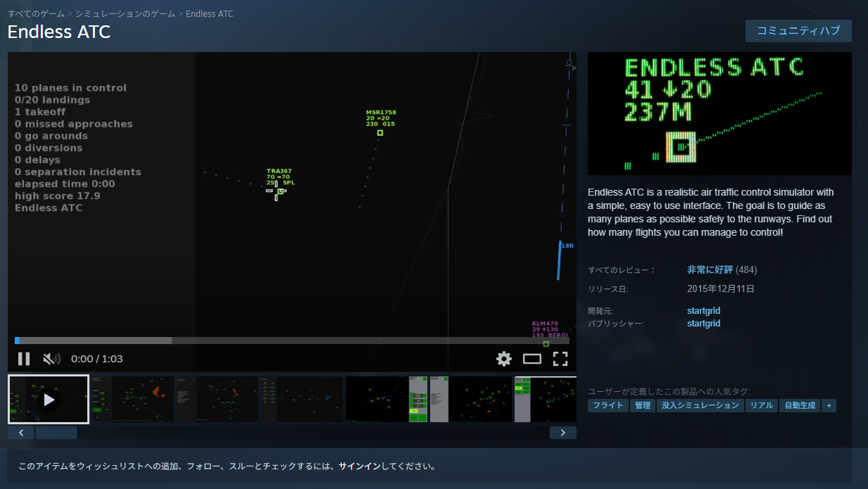Select fifth screenshot thumbnail
Viewport: 868px width, 489px height.
386,400
